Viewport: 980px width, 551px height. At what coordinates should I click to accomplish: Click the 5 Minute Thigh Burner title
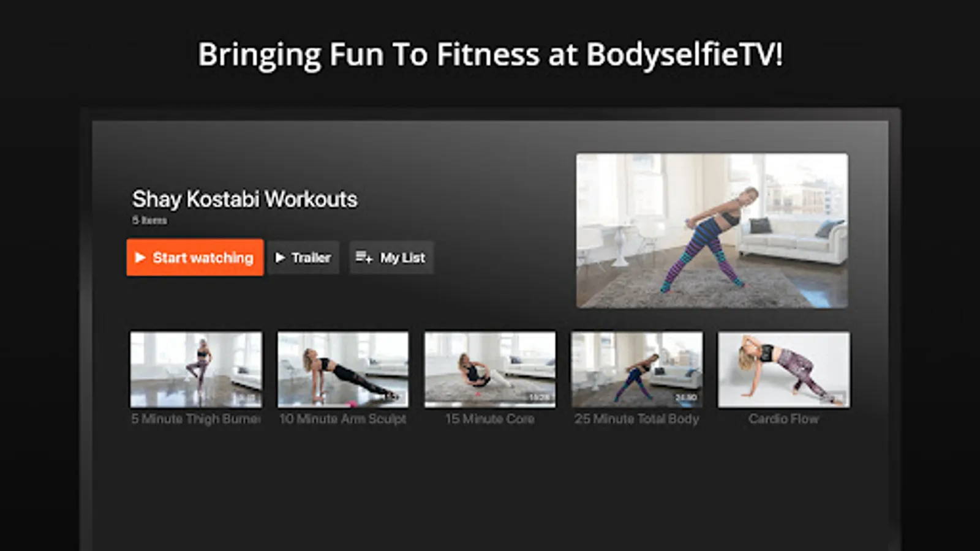tap(196, 419)
